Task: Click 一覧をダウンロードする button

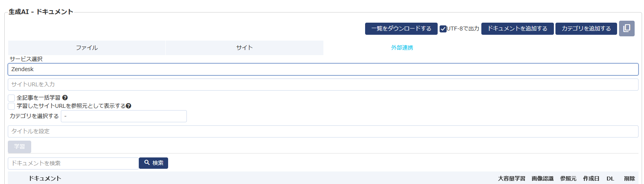Action: click(x=401, y=29)
